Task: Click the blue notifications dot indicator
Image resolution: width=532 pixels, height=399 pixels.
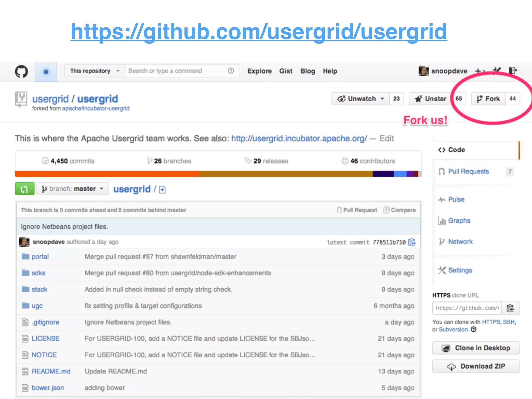Action: tap(46, 72)
